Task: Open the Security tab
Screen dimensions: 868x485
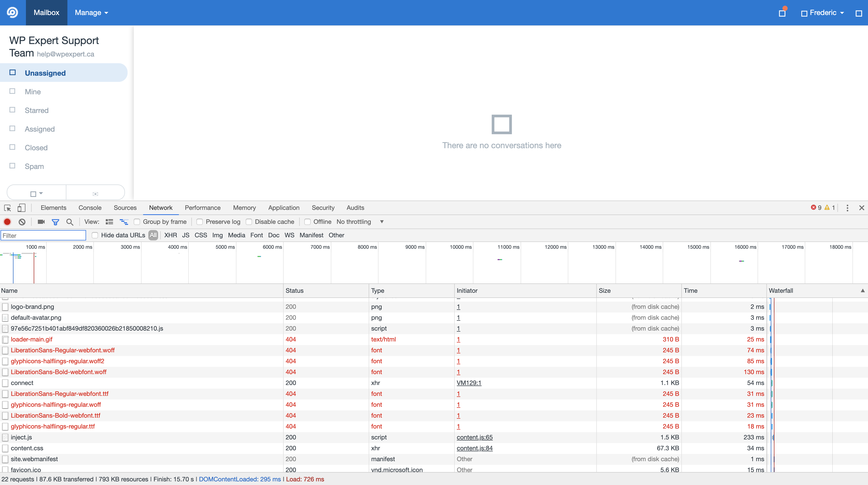Action: pos(323,208)
